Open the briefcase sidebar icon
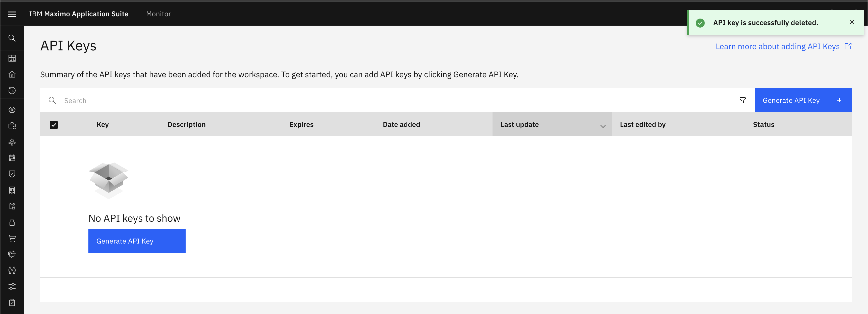The height and width of the screenshot is (314, 868). (12, 126)
